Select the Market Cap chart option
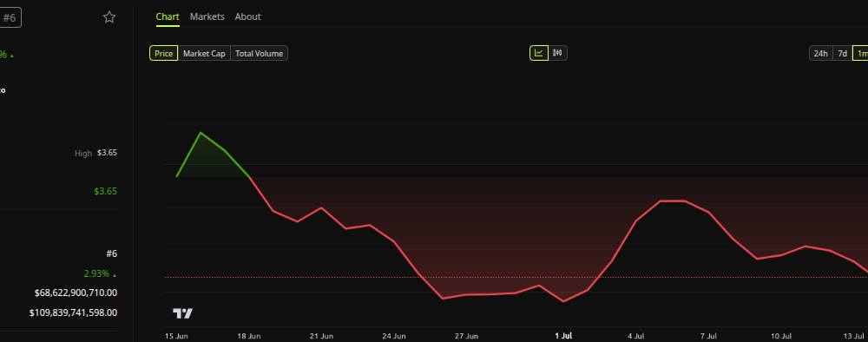The height and width of the screenshot is (342, 868). [x=204, y=54]
